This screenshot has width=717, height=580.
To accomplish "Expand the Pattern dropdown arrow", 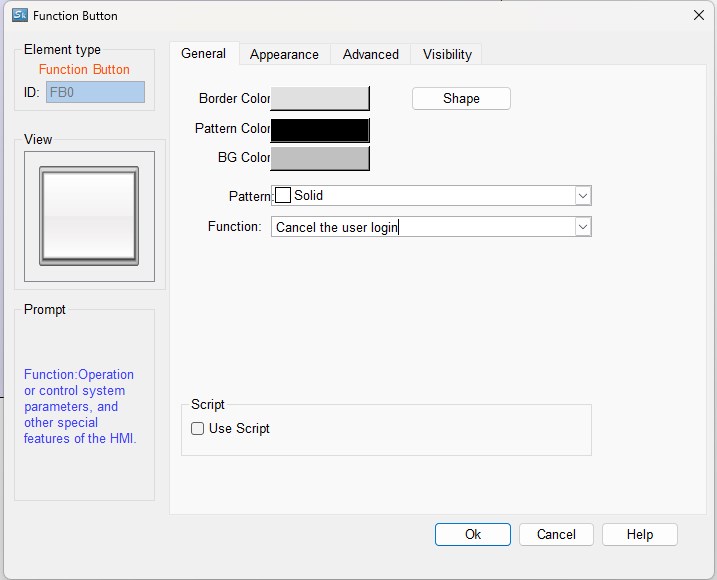I will (583, 196).
